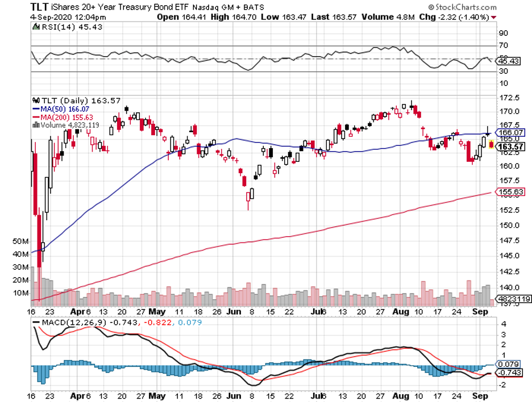
Task: Click the red down-arrow next to Chg
Action: coord(494,17)
